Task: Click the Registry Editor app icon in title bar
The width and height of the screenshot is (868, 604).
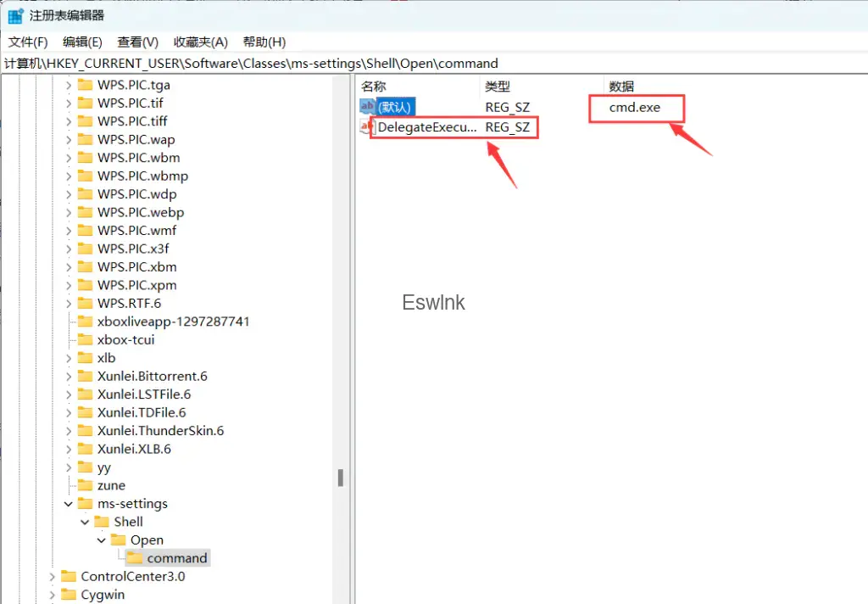Action: [15, 15]
